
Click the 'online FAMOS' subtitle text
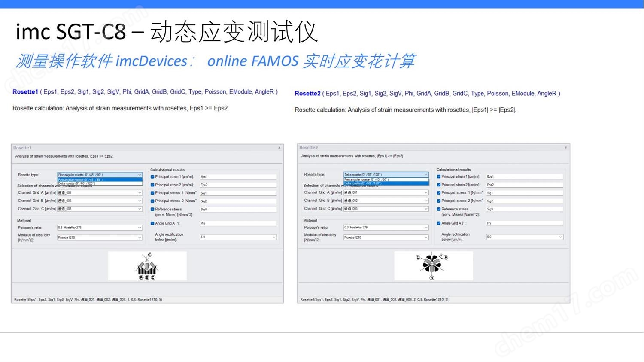click(253, 61)
